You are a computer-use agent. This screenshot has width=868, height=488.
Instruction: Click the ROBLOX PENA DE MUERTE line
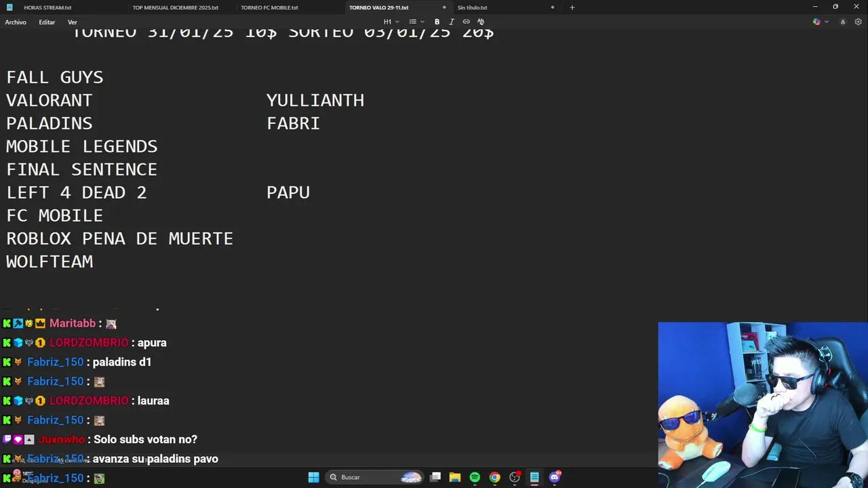click(x=120, y=239)
